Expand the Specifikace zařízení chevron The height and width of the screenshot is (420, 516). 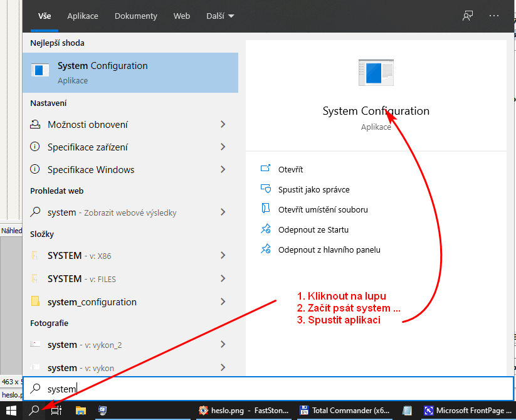pos(223,147)
